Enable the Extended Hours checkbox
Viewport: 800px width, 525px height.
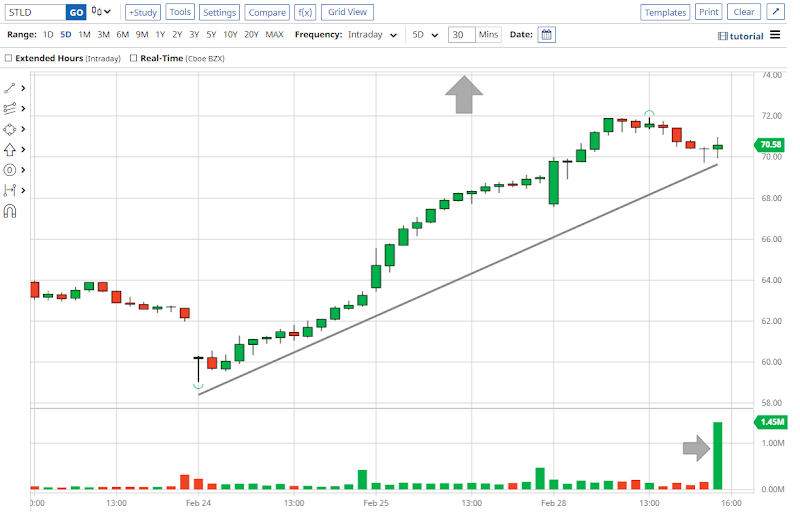[9, 58]
